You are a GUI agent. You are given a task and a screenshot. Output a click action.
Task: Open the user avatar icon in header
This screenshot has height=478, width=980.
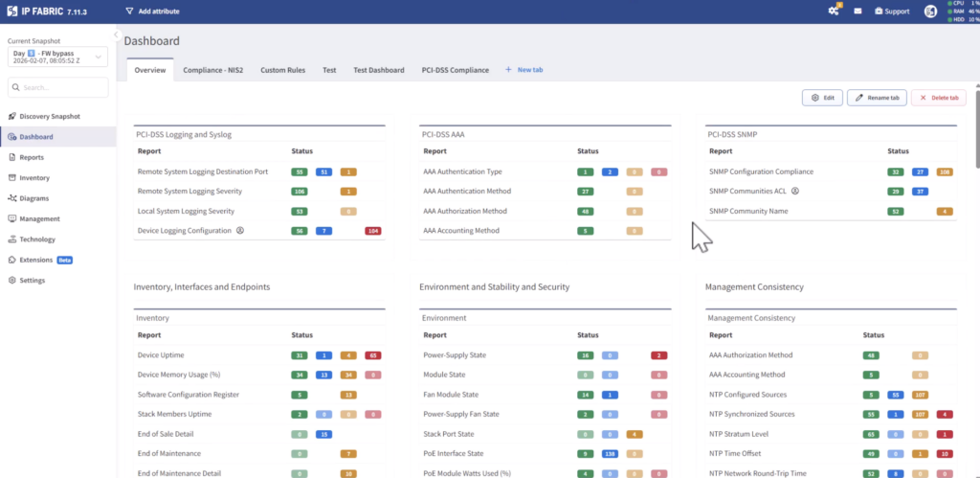point(930,11)
